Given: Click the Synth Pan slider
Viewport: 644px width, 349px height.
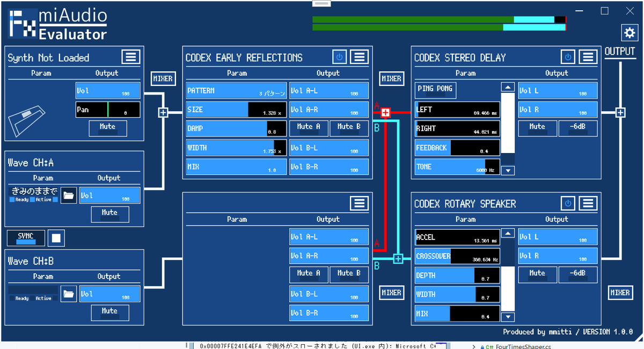Looking at the screenshot, I should [x=108, y=110].
